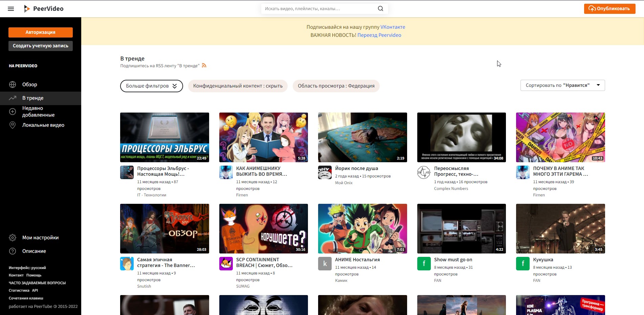This screenshot has width=644, height=315.
Task: Click the gray 'k' avatar beside АНИМЕ Ностальгия
Action: coord(325,264)
